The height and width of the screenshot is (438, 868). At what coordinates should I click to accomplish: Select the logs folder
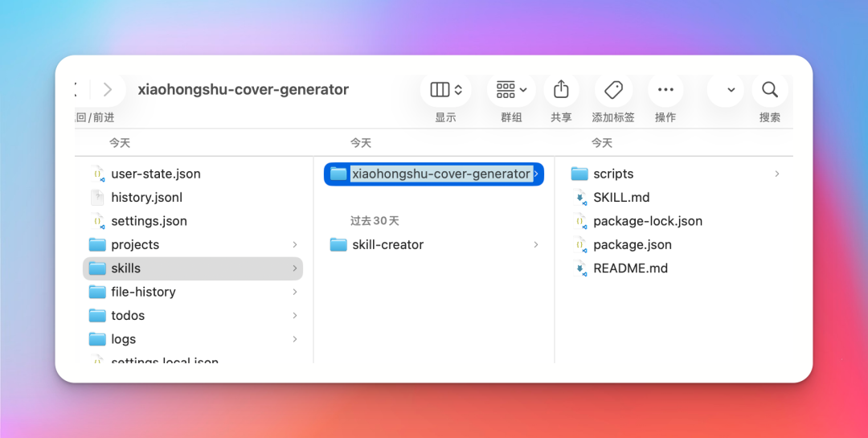[123, 339]
